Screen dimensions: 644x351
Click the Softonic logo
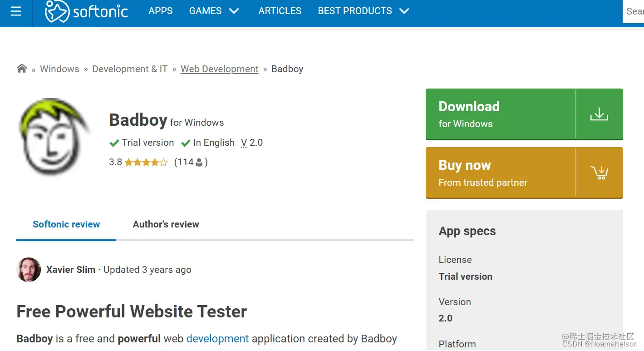coord(86,12)
